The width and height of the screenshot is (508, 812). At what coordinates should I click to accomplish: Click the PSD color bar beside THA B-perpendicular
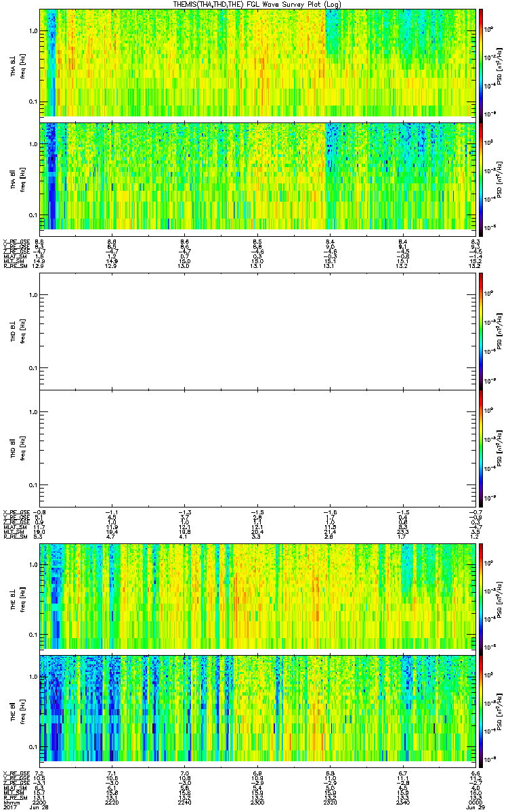pyautogui.click(x=481, y=62)
